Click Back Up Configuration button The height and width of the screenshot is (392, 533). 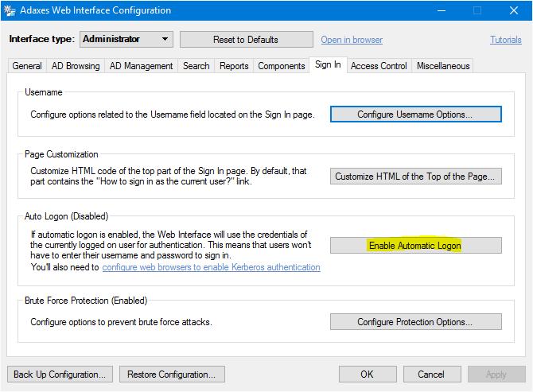pyautogui.click(x=60, y=375)
